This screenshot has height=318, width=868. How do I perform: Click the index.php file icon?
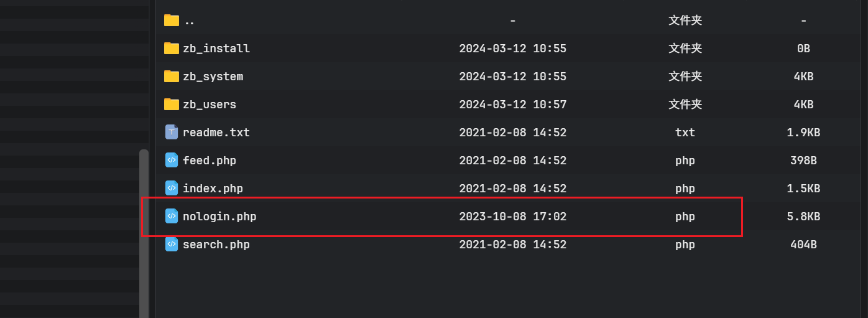[172, 188]
